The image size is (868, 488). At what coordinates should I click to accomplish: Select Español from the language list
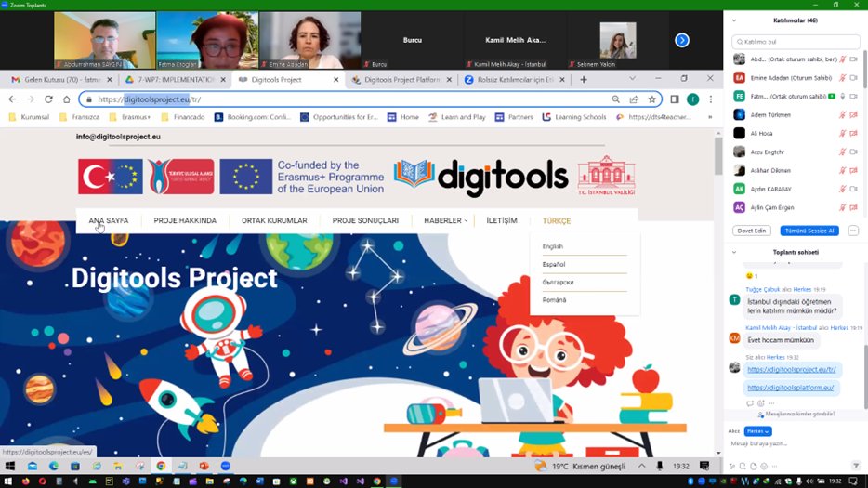point(554,264)
